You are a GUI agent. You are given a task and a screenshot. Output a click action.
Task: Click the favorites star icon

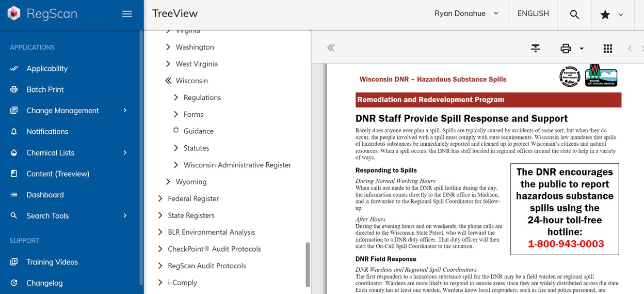(605, 14)
